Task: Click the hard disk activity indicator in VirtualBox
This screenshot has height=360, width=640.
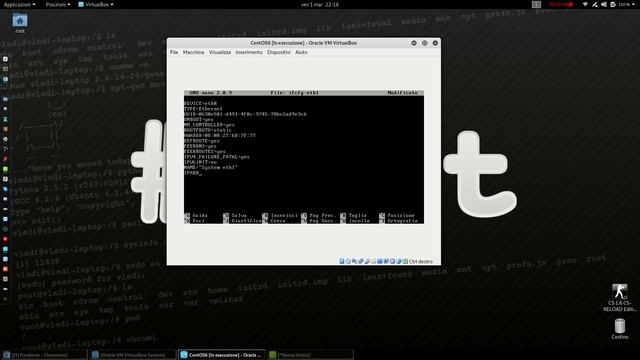Action: point(342,261)
